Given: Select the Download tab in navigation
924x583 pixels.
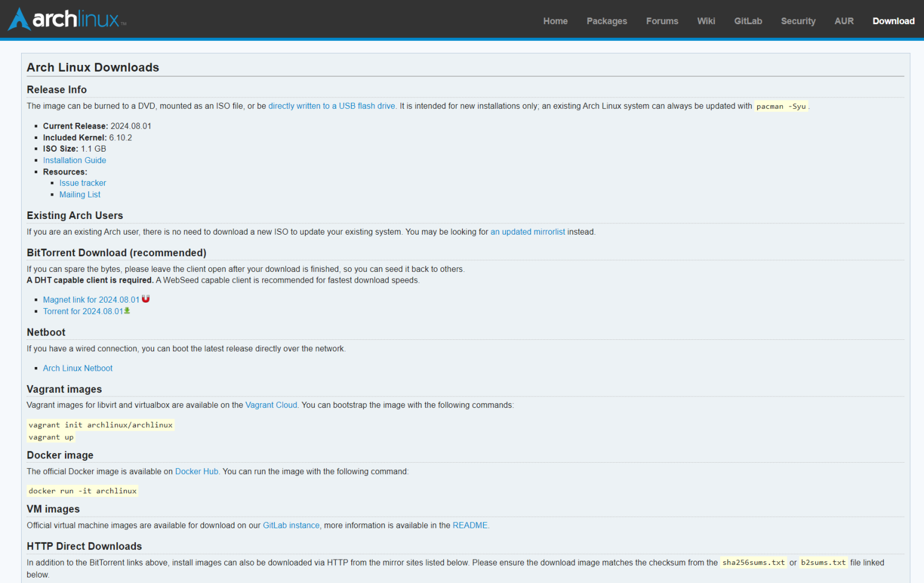Looking at the screenshot, I should click(x=893, y=21).
